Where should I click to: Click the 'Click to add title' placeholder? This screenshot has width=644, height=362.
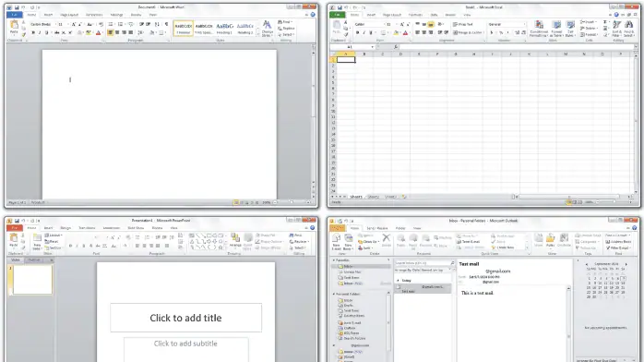click(x=185, y=318)
